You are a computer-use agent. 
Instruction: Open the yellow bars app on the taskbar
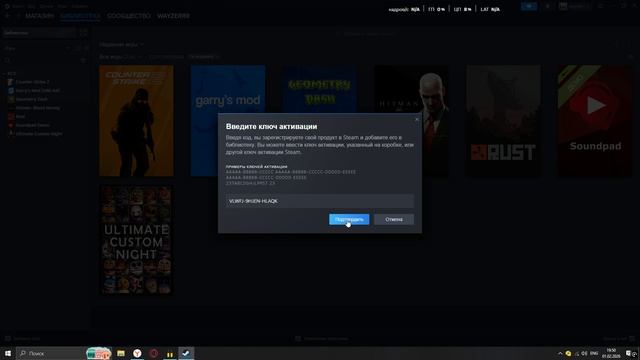(x=170, y=353)
